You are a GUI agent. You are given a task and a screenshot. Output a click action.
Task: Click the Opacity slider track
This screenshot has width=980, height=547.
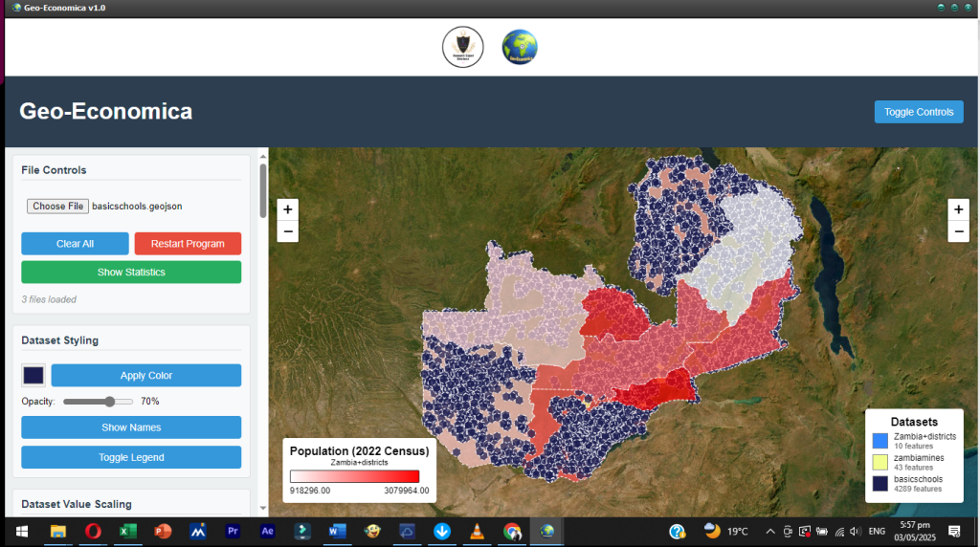click(x=98, y=402)
